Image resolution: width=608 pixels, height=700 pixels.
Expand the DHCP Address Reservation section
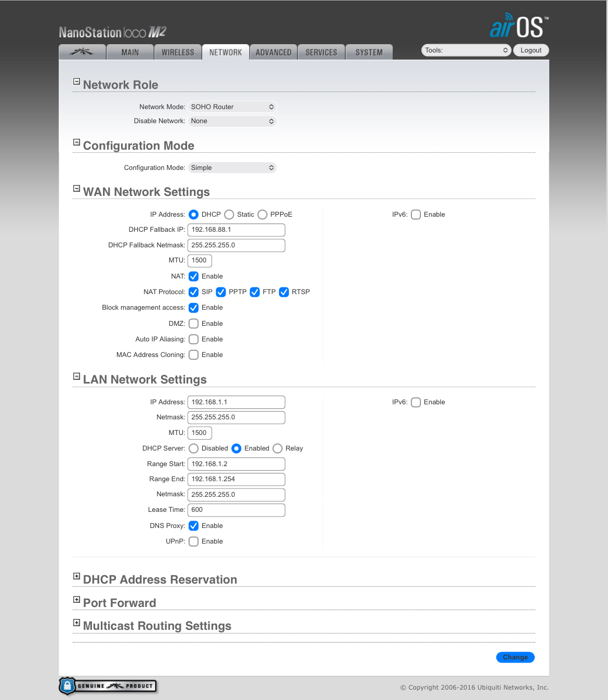click(x=76, y=576)
